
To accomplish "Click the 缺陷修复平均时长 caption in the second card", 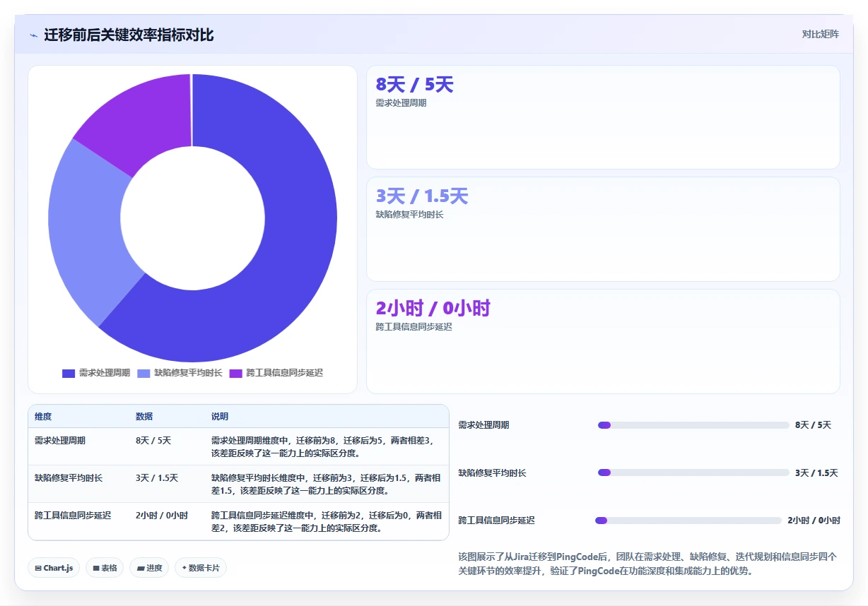I will pos(409,215).
